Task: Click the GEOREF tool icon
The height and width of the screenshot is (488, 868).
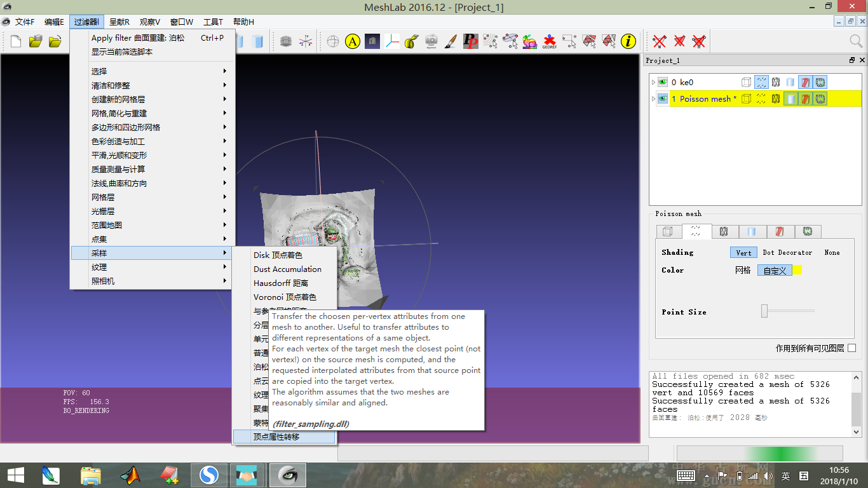Action: point(549,41)
